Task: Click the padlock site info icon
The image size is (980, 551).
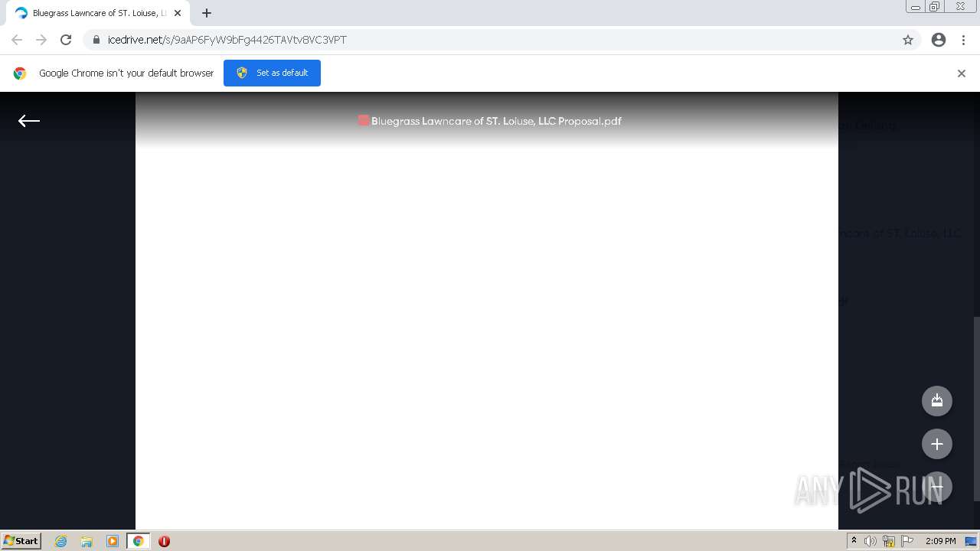Action: point(96,40)
